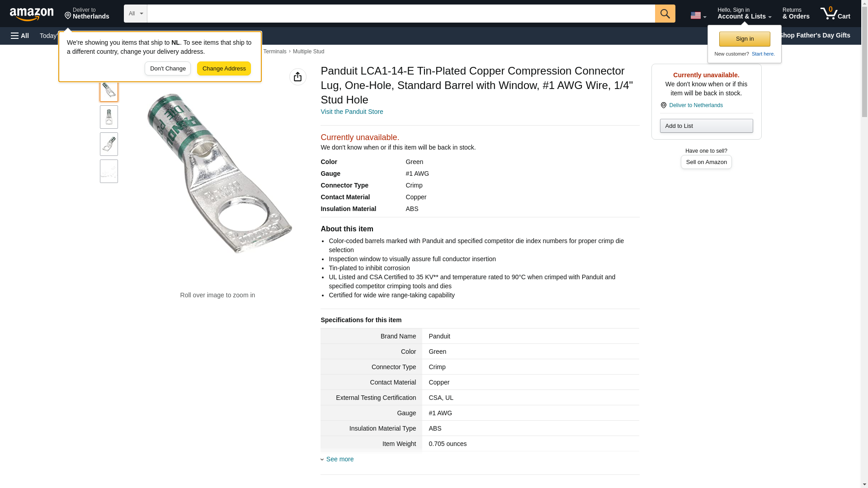Click the Amazon logo
Image resolution: width=868 pixels, height=488 pixels.
point(32,14)
